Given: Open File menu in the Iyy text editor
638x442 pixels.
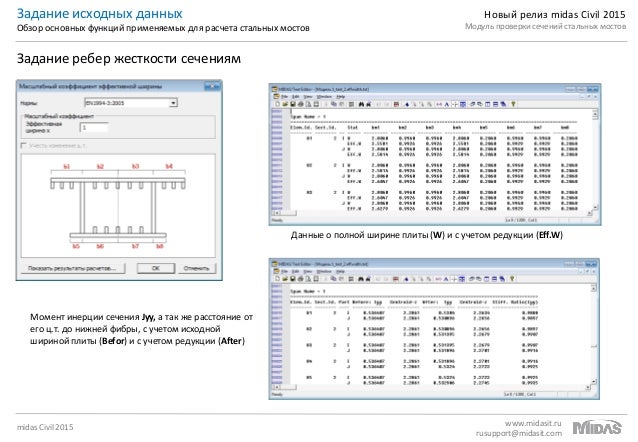Looking at the screenshot, I should click(284, 271).
